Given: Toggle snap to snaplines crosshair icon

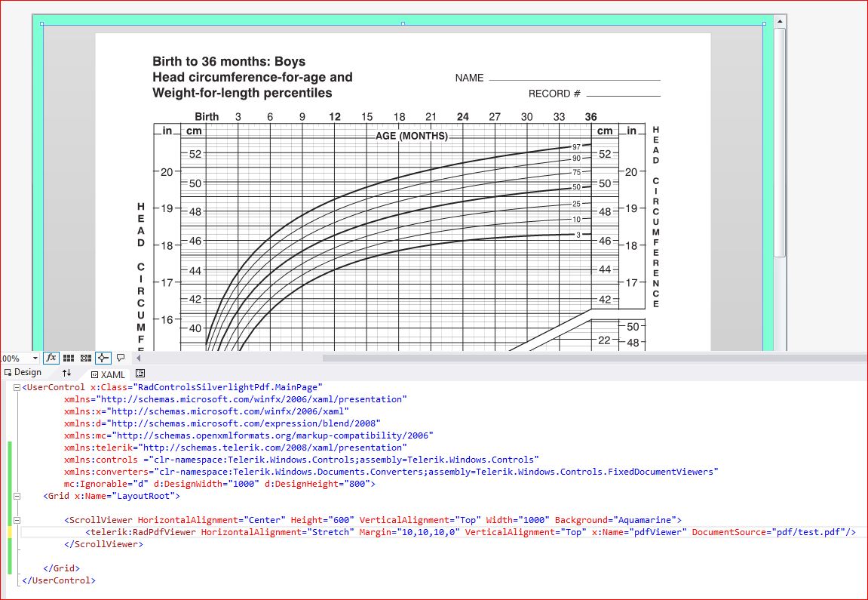Looking at the screenshot, I should [103, 358].
